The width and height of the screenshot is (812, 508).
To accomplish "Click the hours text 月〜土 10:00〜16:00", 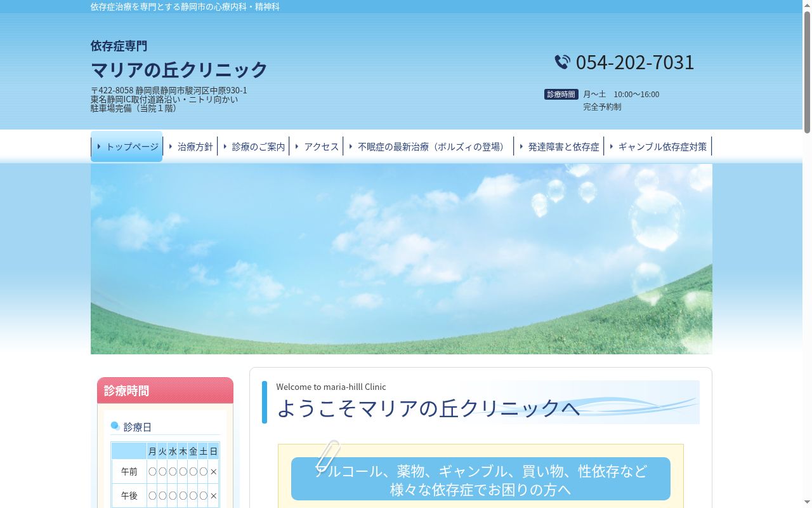I will click(621, 94).
